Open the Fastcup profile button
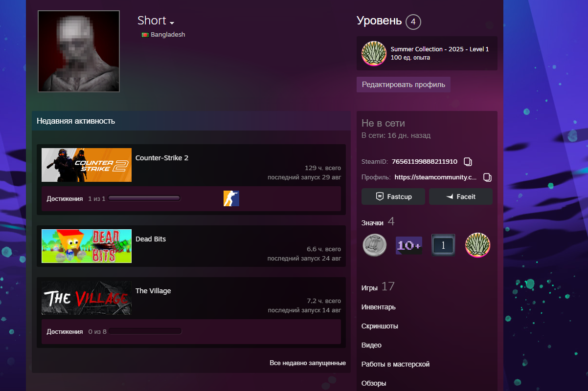This screenshot has height=391, width=588. (x=393, y=196)
